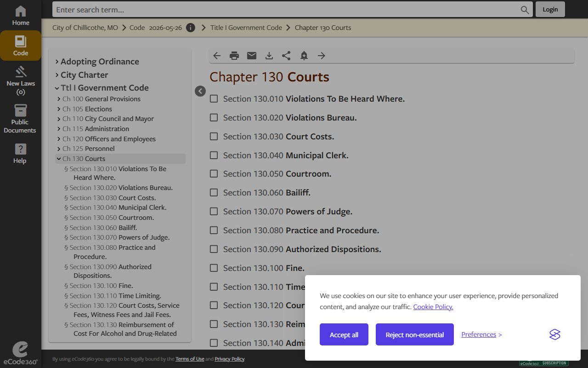Check Section 130.090 Authorized Dispositions

[214, 249]
